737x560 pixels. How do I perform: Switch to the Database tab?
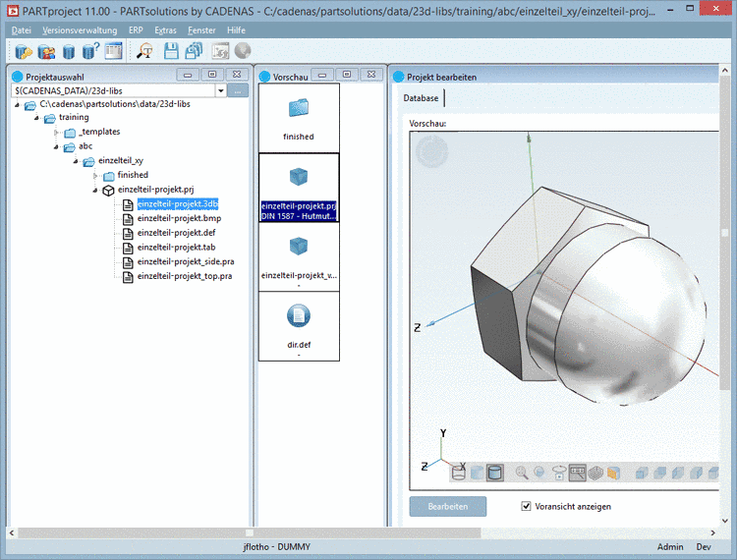tap(422, 98)
